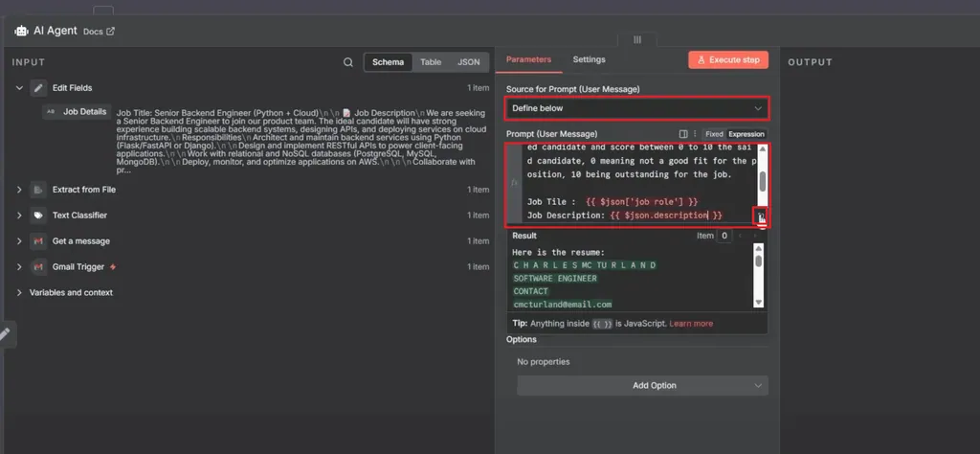Viewport: 980px width, 454px height.
Task: Switch input view to Schema
Action: (389, 62)
